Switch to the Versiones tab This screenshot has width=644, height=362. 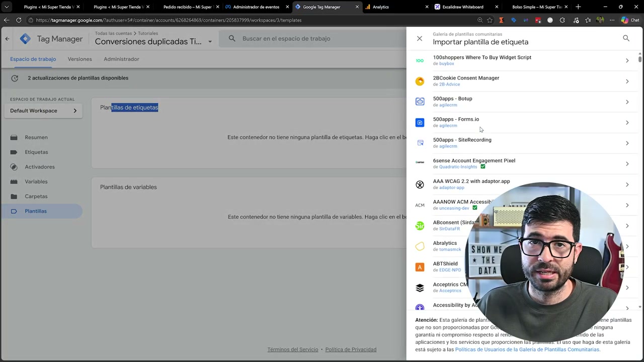click(79, 59)
